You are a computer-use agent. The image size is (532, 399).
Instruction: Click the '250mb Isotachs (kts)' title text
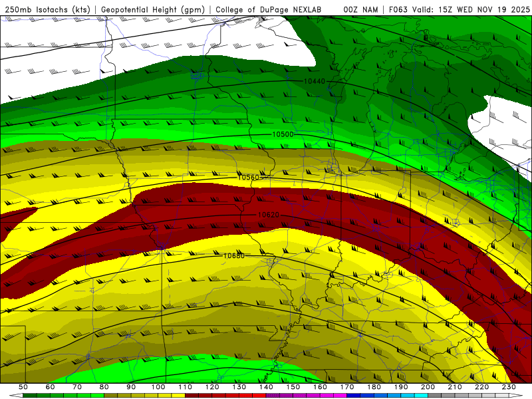47,9
